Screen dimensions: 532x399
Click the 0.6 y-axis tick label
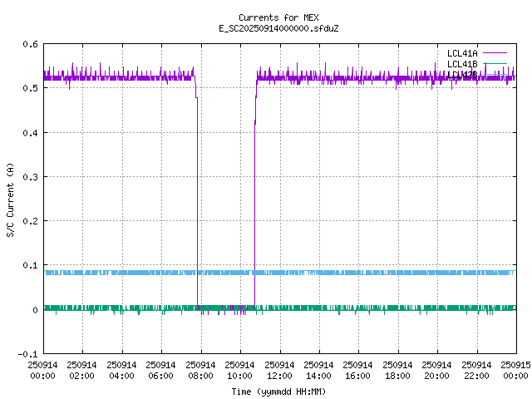pyautogui.click(x=29, y=45)
